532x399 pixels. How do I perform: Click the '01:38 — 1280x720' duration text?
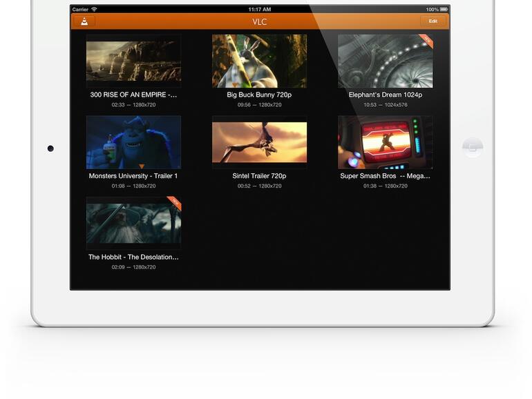(x=386, y=186)
